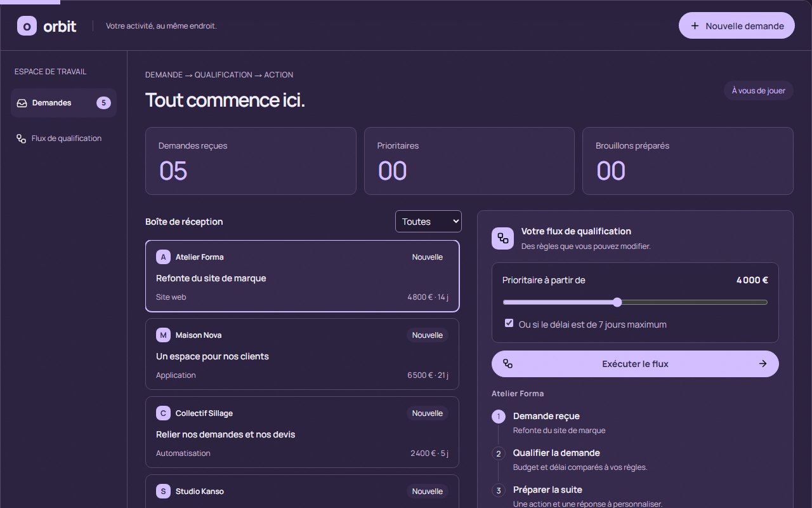Click the M avatar of Maison Nova
Screen dimensions: 812x508
click(x=163, y=335)
